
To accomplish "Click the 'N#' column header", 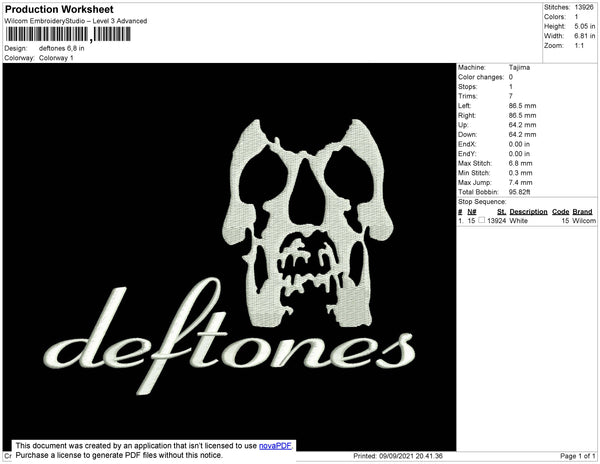I will 472,212.
